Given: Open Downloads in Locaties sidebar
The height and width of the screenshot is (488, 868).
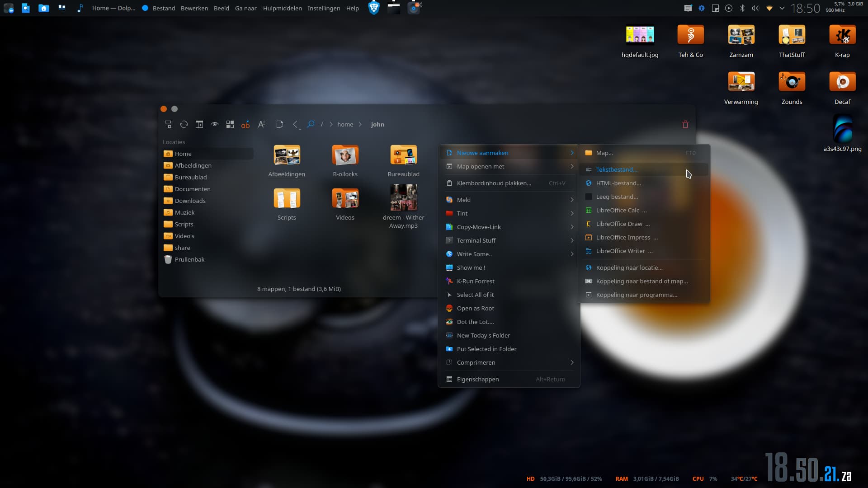Looking at the screenshot, I should click(208, 201).
